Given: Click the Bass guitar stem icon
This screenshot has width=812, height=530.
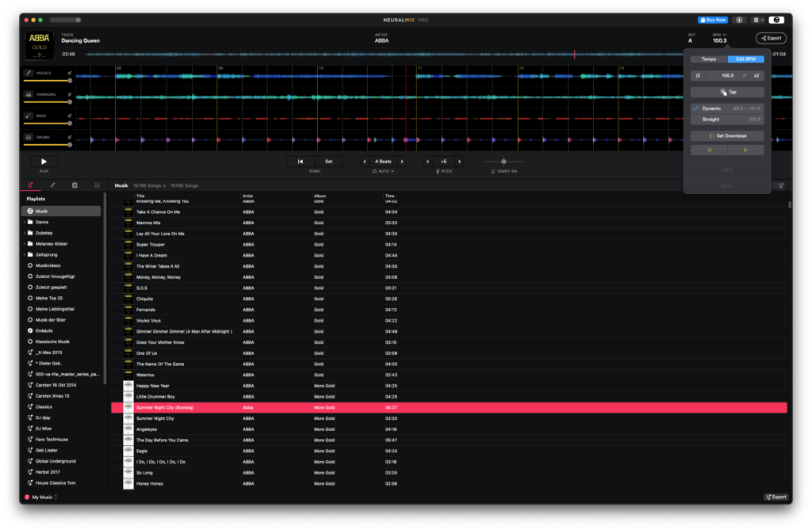Looking at the screenshot, I should [29, 115].
